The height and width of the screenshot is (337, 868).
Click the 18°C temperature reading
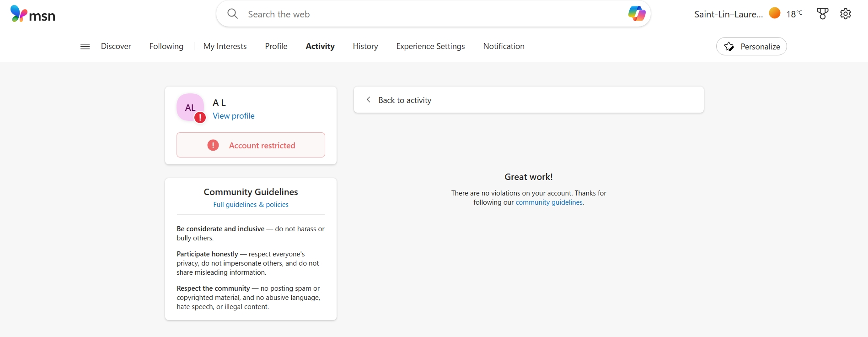point(794,14)
